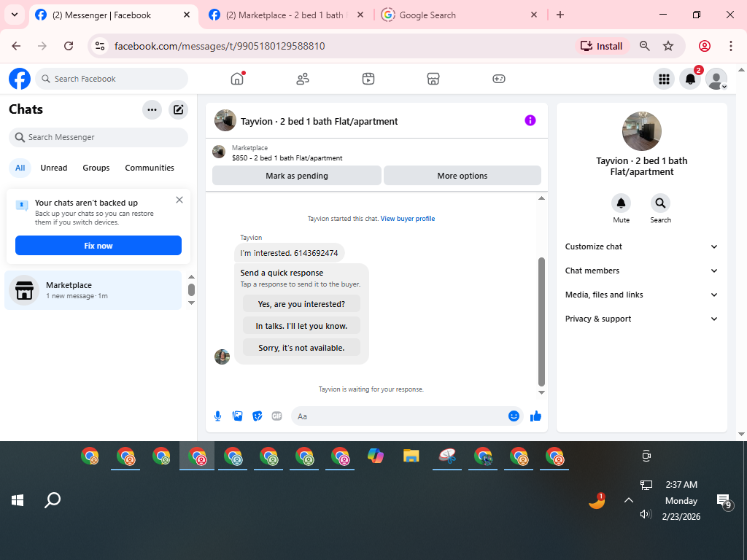Open the purple conversation info icon
Image resolution: width=747 pixels, height=560 pixels.
pos(530,120)
